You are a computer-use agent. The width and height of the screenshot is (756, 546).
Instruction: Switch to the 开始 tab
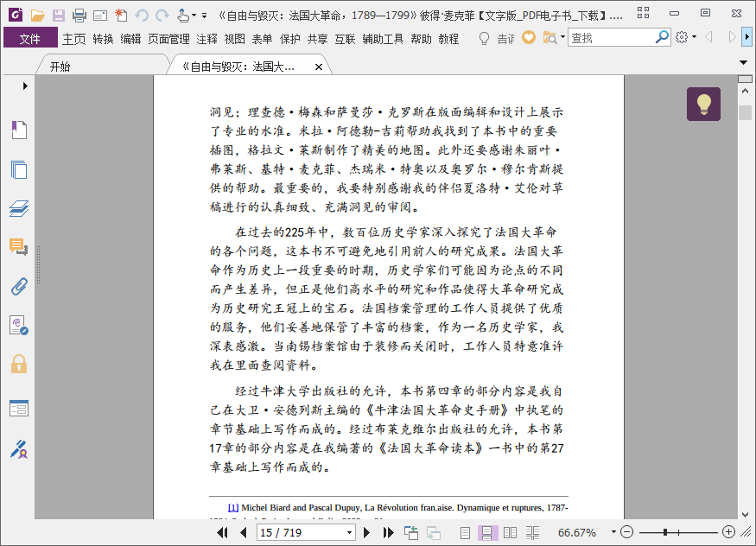60,67
